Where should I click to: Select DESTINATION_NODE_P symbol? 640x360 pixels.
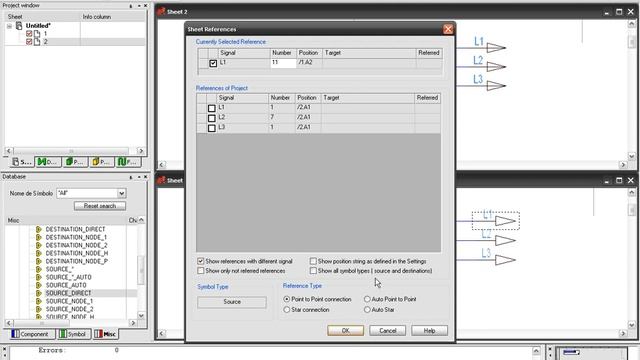click(76, 261)
